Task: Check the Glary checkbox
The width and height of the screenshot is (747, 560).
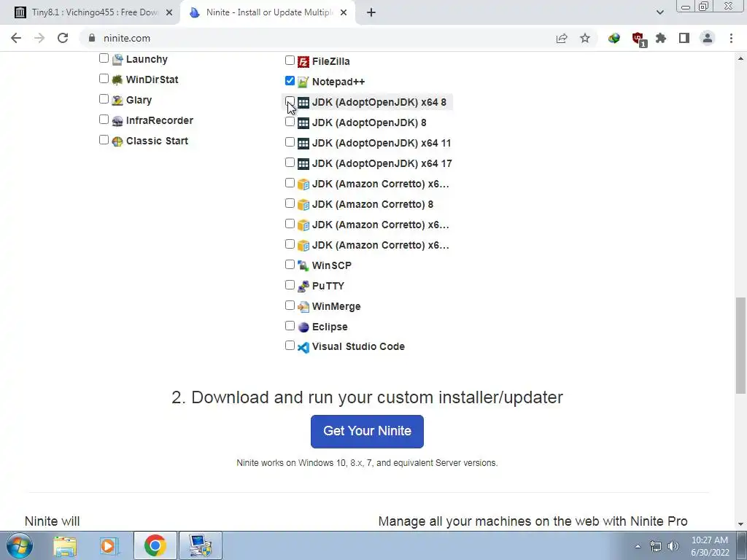Action: (x=104, y=99)
